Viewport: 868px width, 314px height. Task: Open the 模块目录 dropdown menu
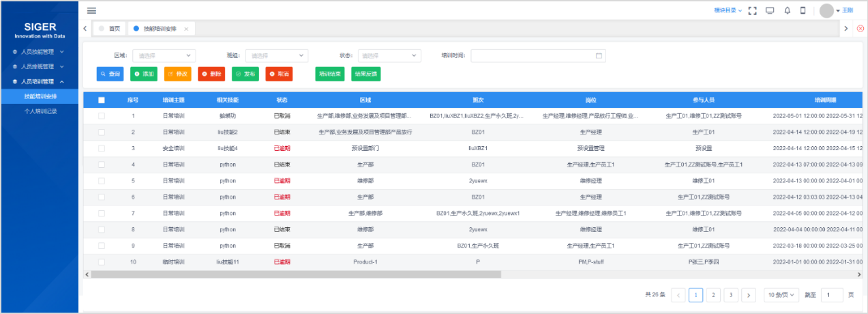tap(728, 10)
